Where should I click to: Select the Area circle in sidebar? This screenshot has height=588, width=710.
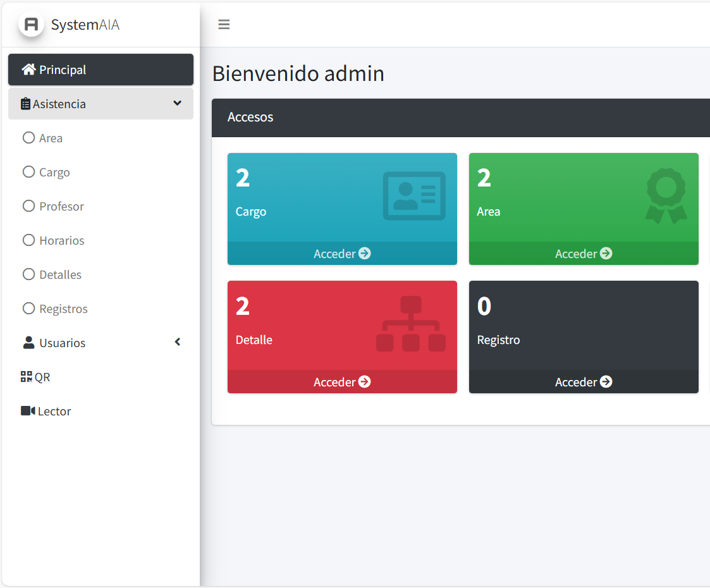point(28,138)
